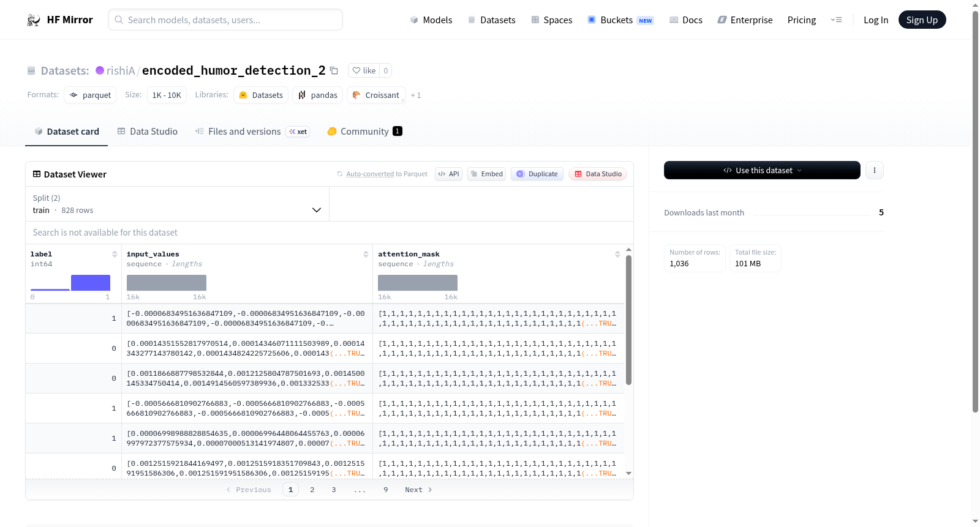Open the more options three-dot menu
980x527 pixels.
click(x=875, y=170)
